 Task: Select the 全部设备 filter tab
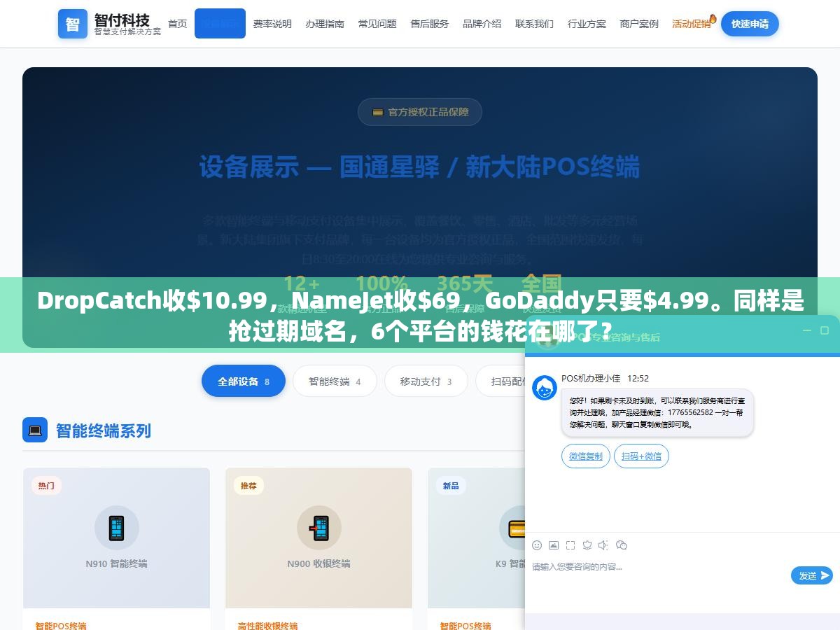point(244,381)
